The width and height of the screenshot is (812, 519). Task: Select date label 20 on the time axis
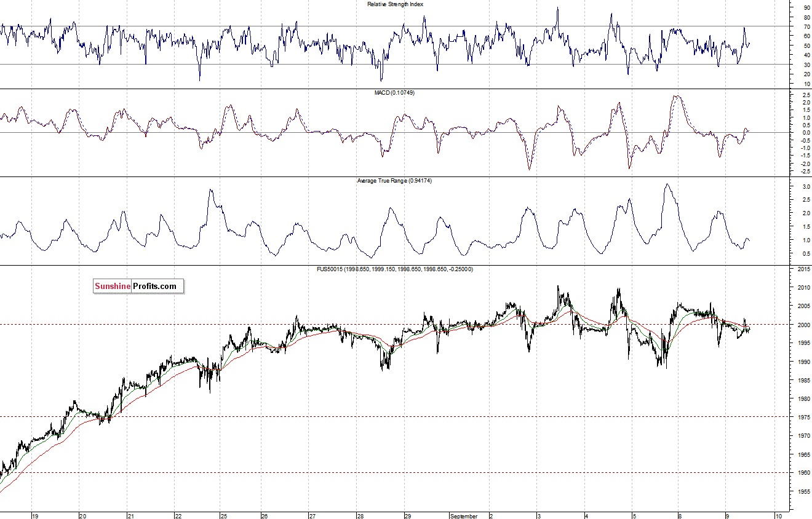coord(83,516)
